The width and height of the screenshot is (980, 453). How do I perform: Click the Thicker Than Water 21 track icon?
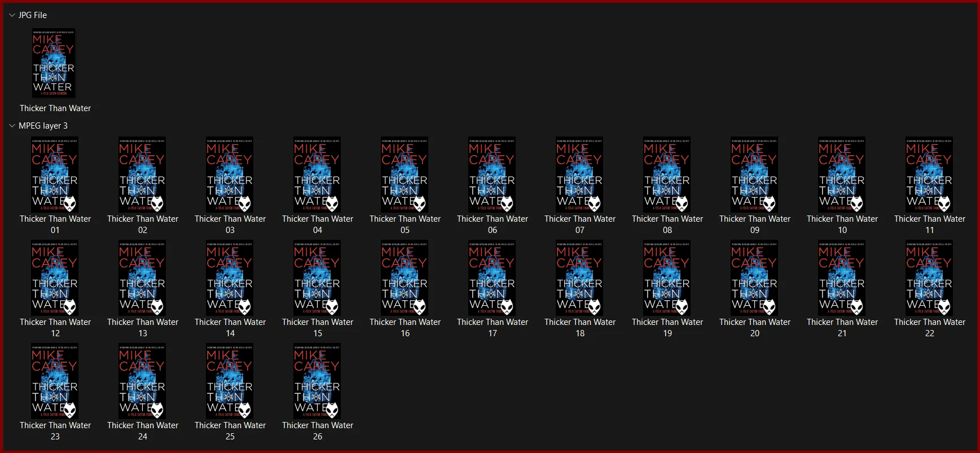(x=842, y=278)
